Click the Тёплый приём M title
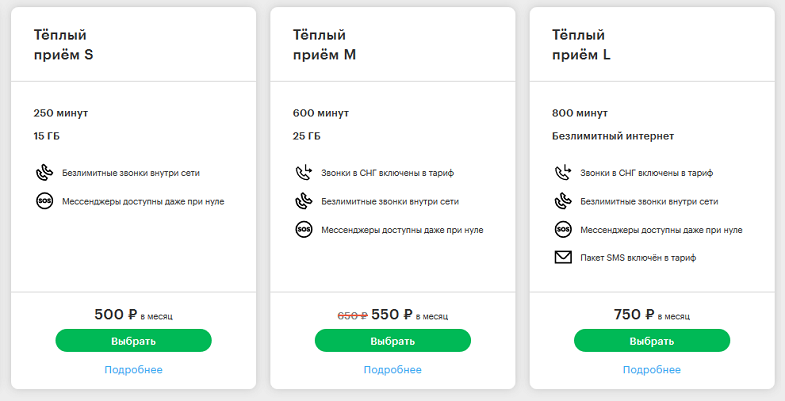 click(324, 45)
